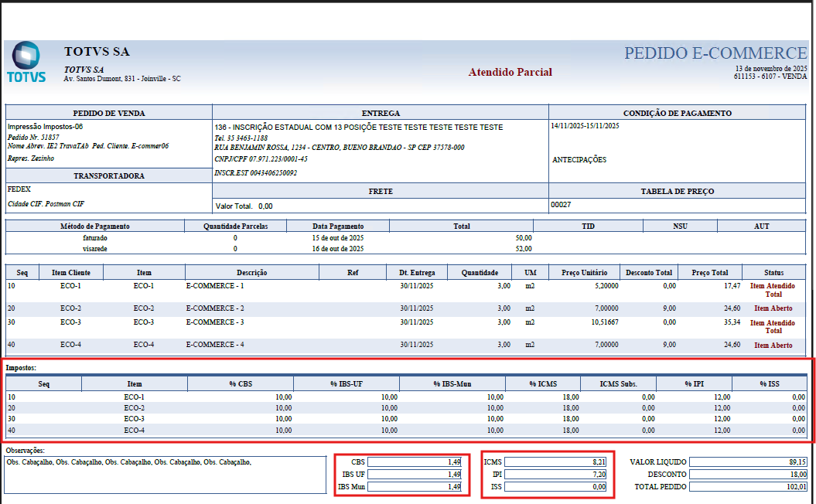The height and width of the screenshot is (504, 816).
Task: Click the Impostos: section label
Action: (x=21, y=368)
